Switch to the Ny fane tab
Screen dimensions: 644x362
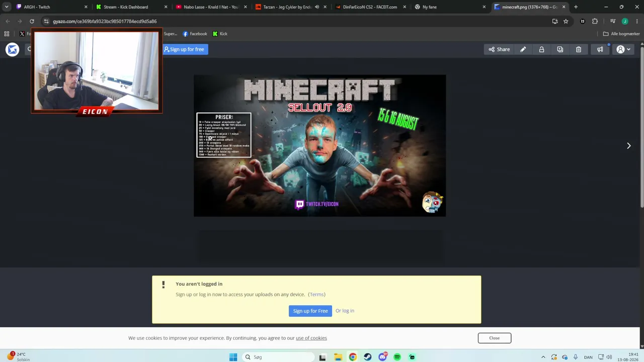(x=450, y=7)
